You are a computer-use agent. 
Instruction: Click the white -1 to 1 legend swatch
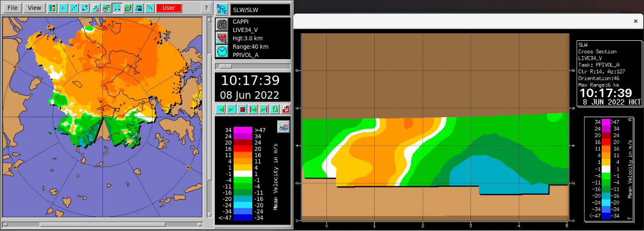click(242, 174)
